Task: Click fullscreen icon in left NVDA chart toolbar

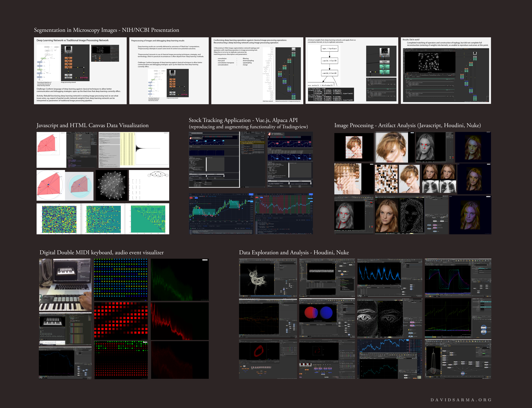Action: click(x=245, y=194)
